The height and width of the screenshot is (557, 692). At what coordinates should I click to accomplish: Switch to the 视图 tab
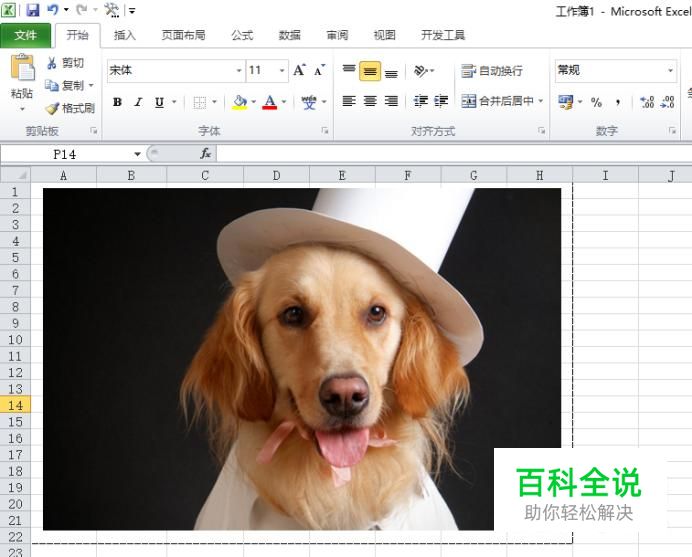click(x=384, y=35)
